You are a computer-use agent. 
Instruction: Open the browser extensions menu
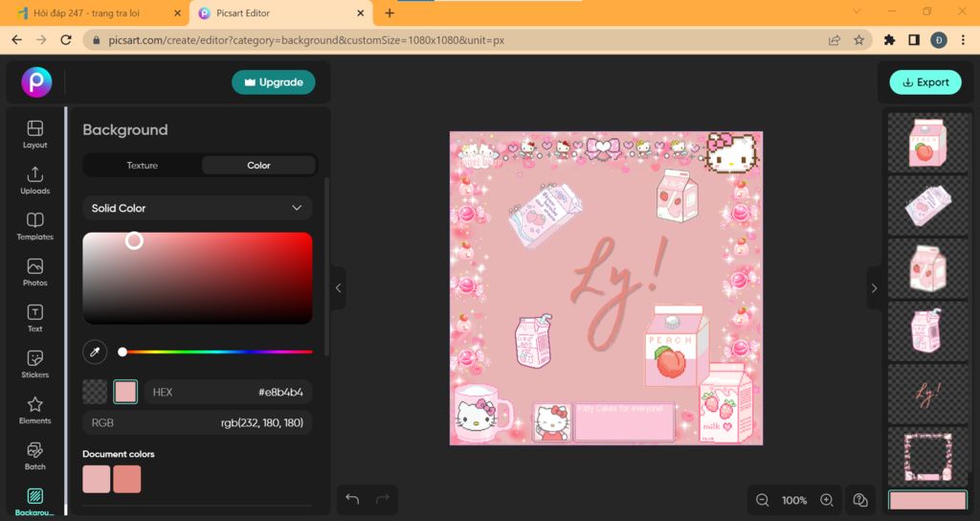click(x=889, y=40)
